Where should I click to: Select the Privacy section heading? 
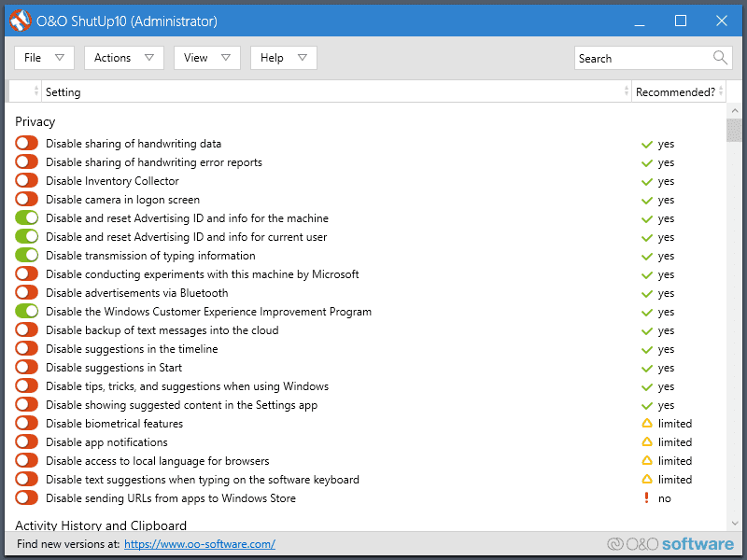pos(35,122)
